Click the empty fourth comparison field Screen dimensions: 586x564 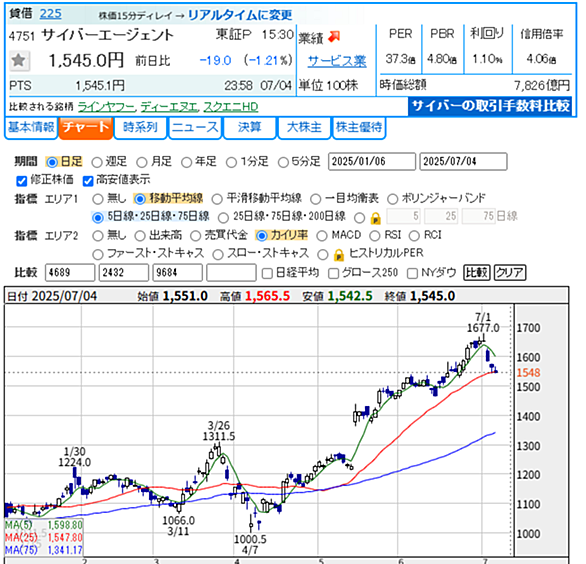click(231, 272)
